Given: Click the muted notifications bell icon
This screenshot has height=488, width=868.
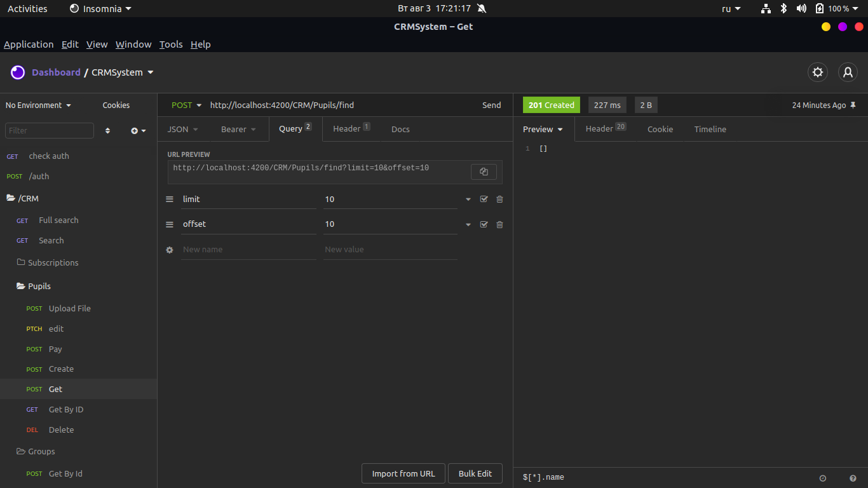Looking at the screenshot, I should (x=482, y=8).
